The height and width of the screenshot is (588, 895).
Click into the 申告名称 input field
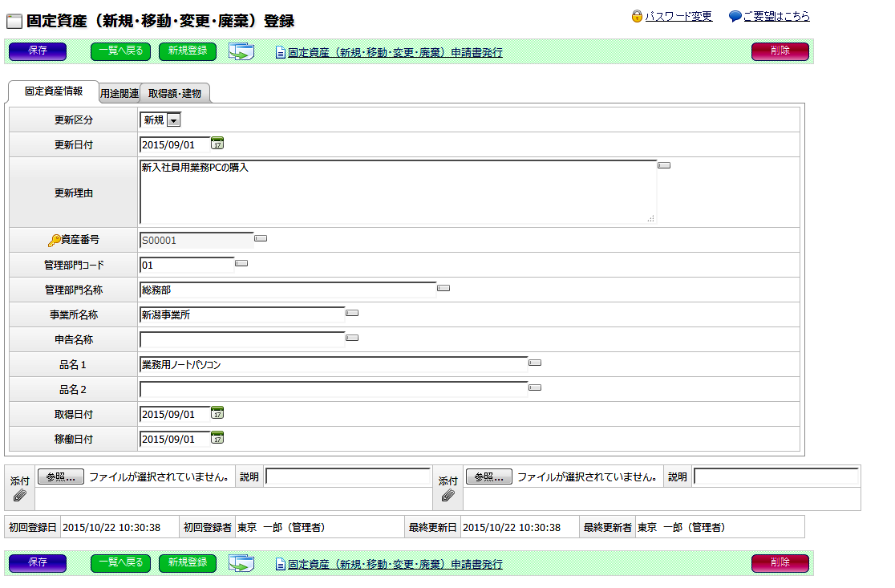coord(242,339)
